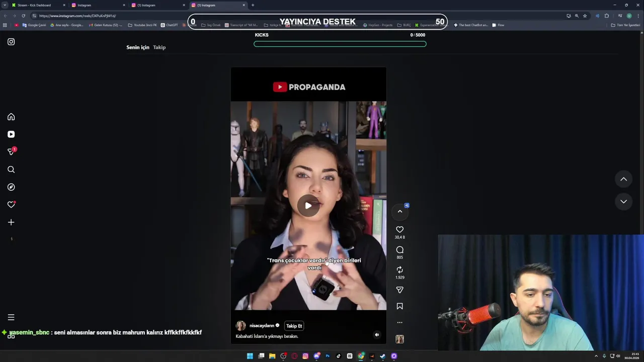644x362 pixels.
Task: Open the Gelen Kutusu (52) bookmark
Action: pyautogui.click(x=105, y=25)
